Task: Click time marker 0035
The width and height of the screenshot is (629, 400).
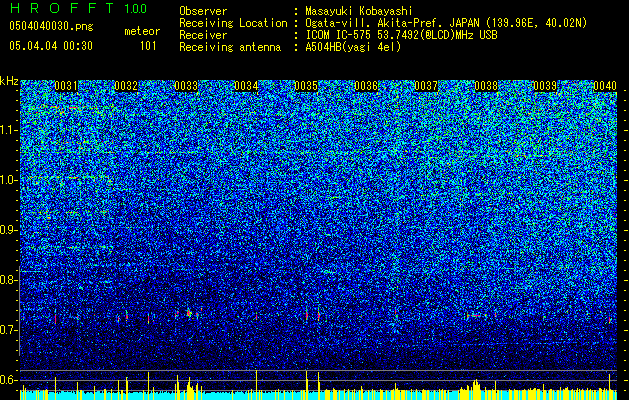Action: [306, 86]
